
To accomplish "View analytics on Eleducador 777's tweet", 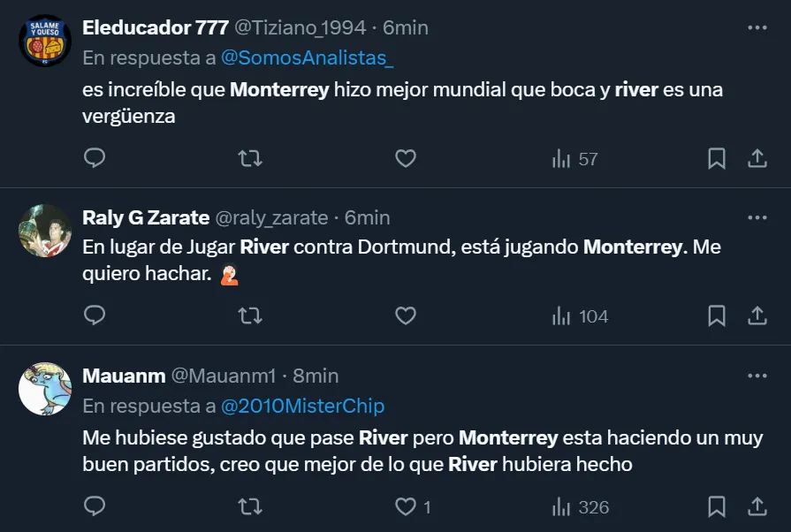I will click(574, 158).
